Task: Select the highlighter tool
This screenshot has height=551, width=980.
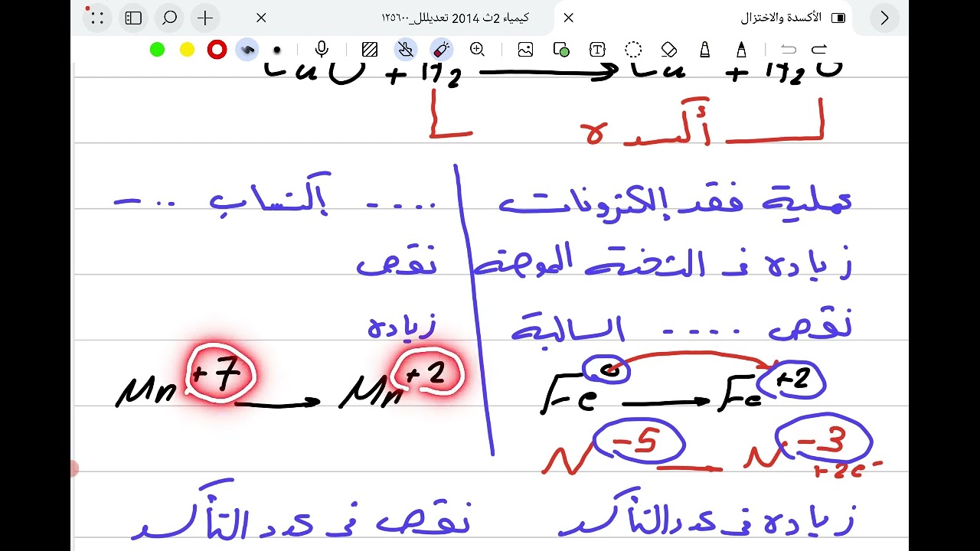Action: coord(705,50)
